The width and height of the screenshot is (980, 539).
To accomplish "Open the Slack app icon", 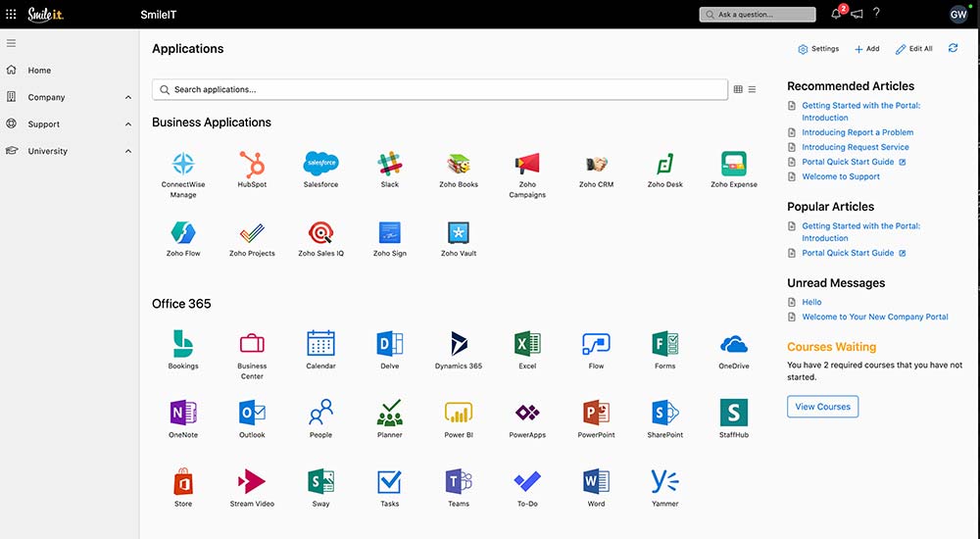I will [389, 165].
